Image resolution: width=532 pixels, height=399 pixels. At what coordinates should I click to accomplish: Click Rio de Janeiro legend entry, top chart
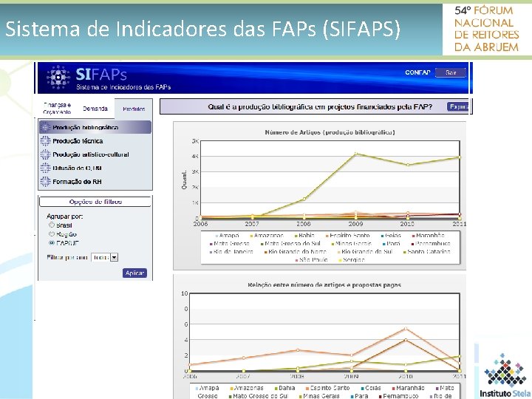pyautogui.click(x=231, y=251)
